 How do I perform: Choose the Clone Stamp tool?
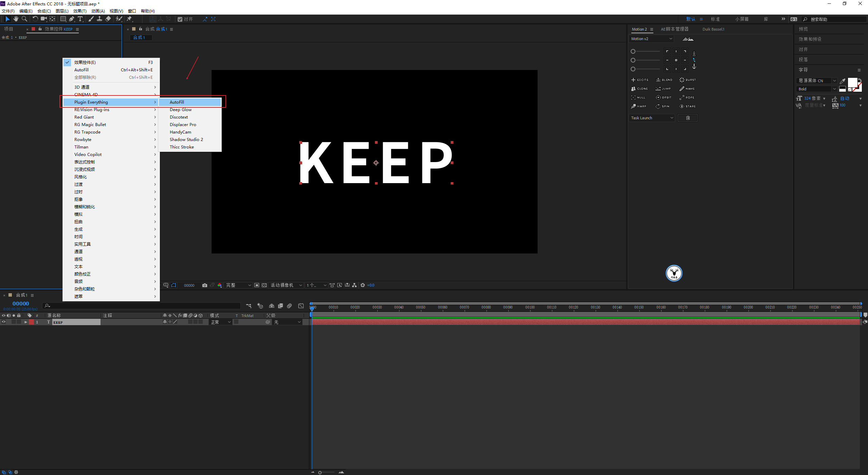[x=99, y=19]
